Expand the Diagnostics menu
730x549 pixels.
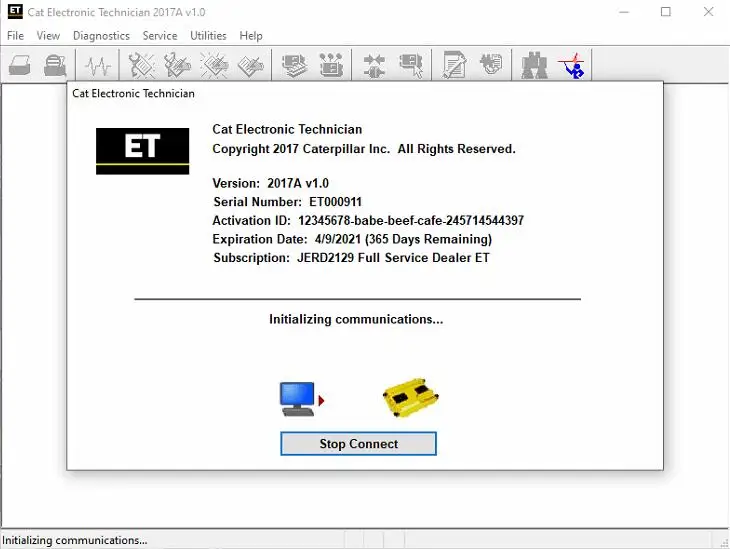pos(101,36)
